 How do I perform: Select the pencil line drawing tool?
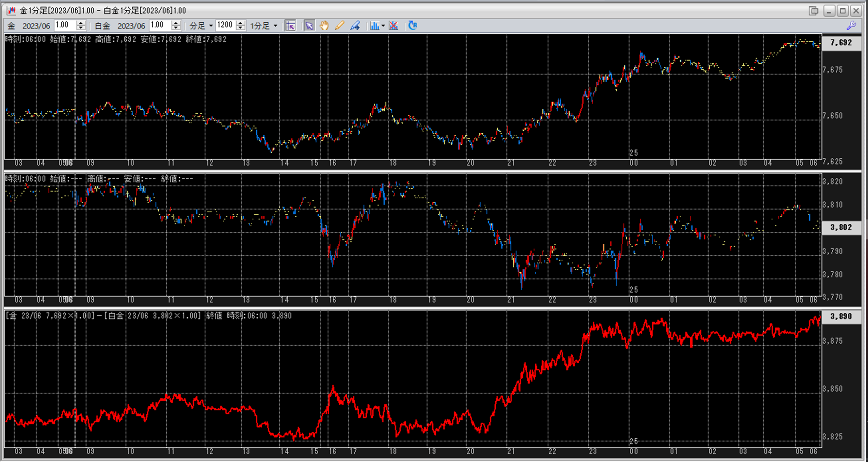(340, 26)
